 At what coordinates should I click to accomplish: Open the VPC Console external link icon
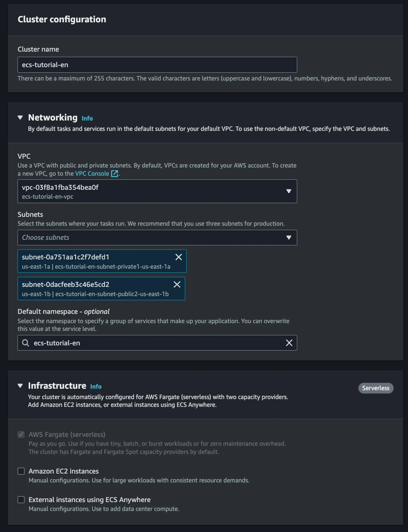(x=115, y=174)
